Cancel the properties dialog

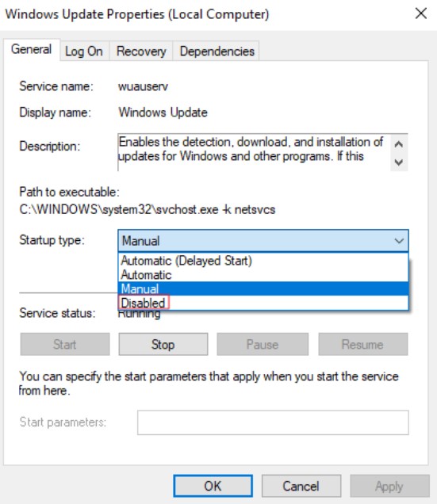coord(301,486)
